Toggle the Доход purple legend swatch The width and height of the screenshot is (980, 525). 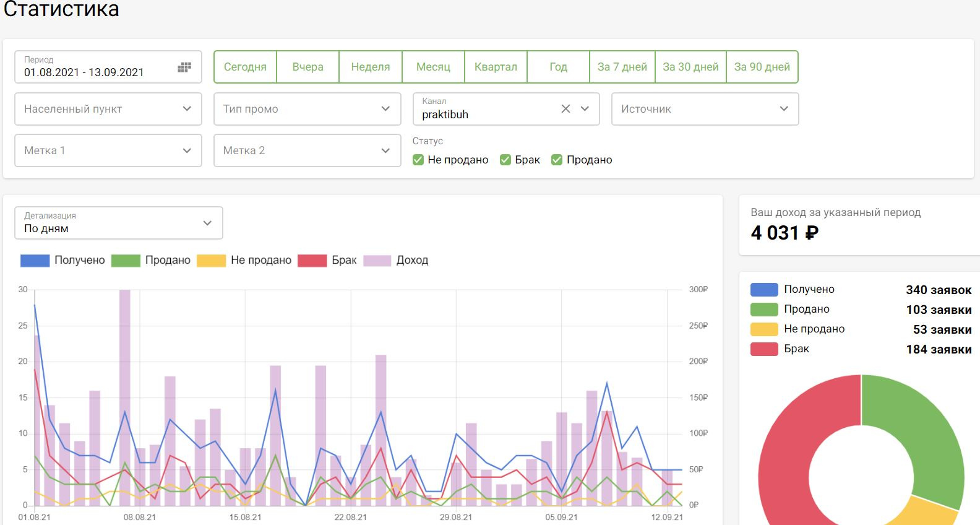[377, 261]
